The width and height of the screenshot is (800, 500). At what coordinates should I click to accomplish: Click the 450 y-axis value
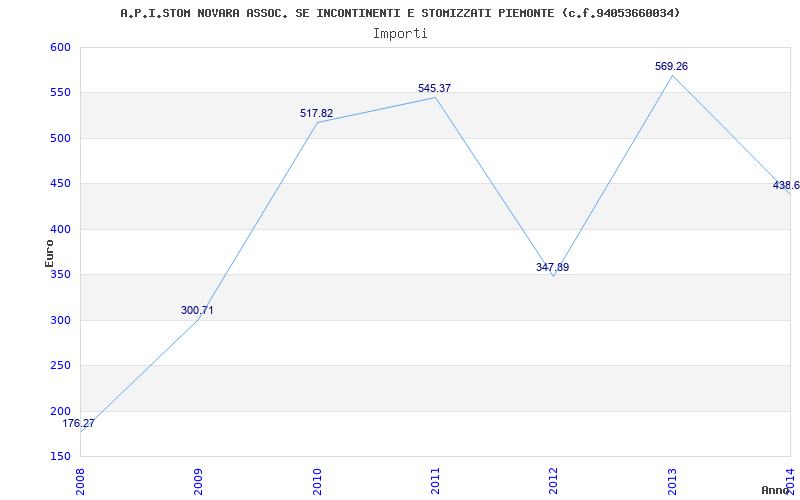(60, 184)
